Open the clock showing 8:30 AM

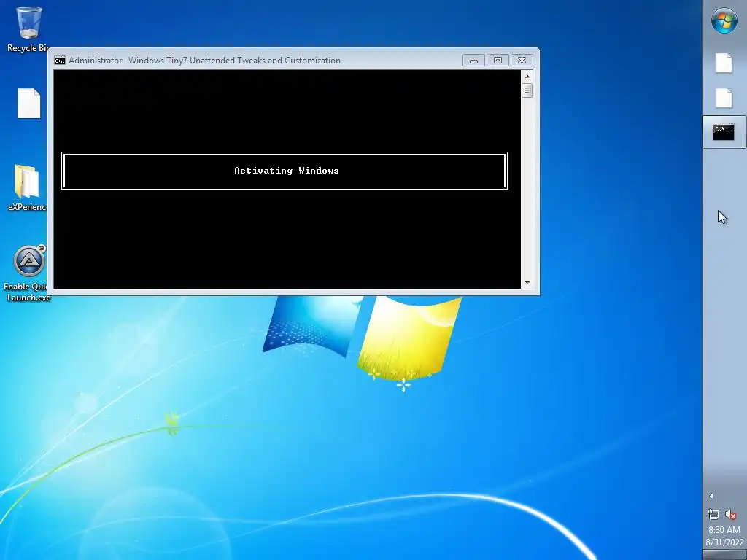[x=724, y=536]
